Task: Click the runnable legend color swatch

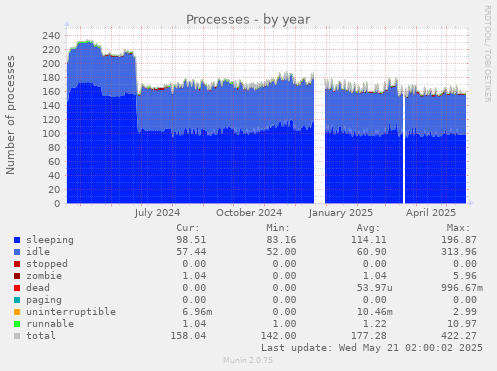Action: pyautogui.click(x=17, y=324)
